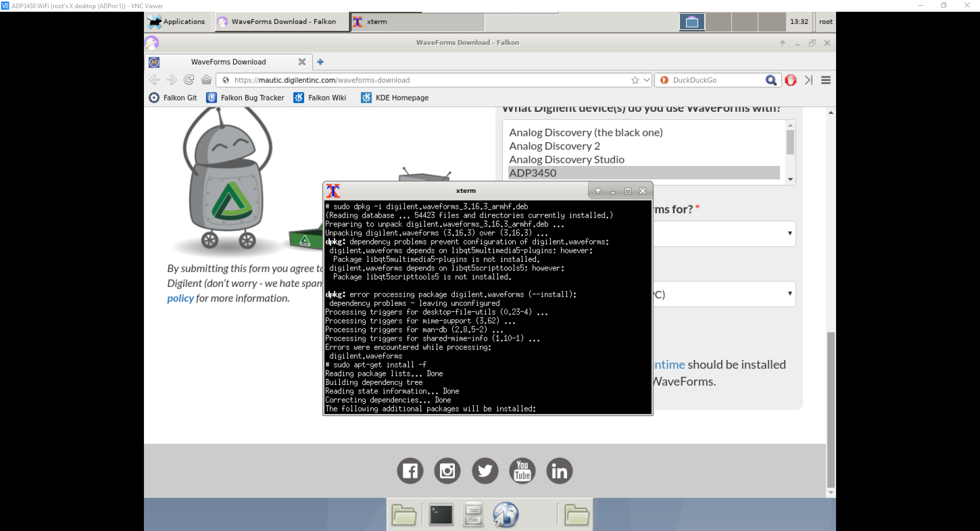The width and height of the screenshot is (980, 531).
Task: Open the Falkon Wiki bookmark
Action: (x=320, y=98)
